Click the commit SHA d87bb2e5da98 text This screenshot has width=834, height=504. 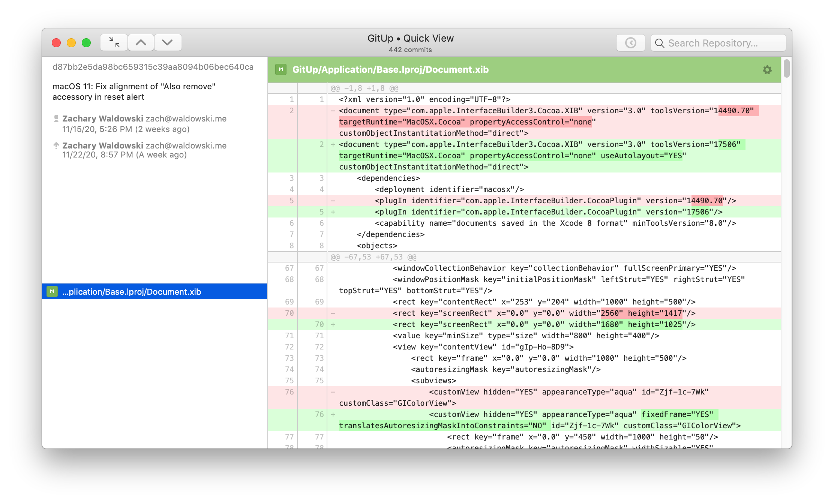click(x=153, y=67)
